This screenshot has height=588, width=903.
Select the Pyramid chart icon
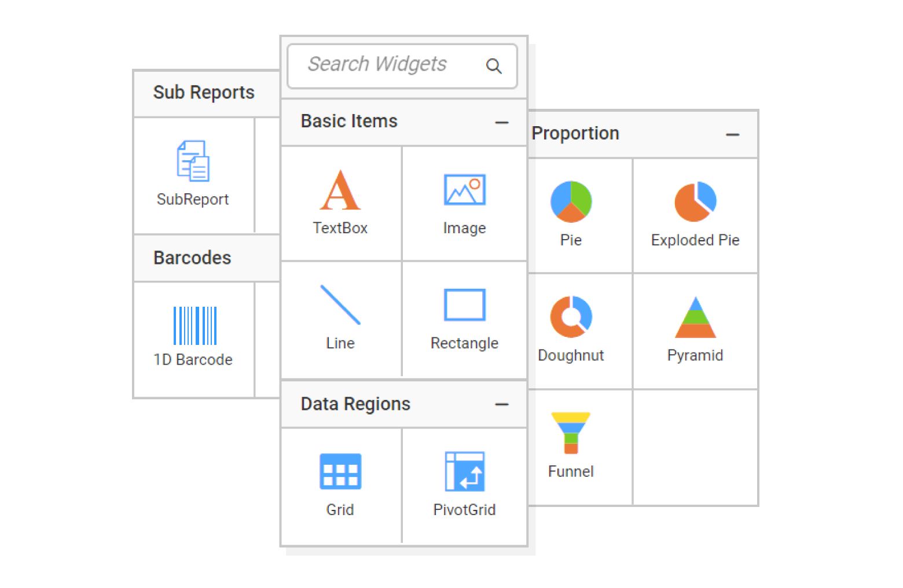click(695, 317)
